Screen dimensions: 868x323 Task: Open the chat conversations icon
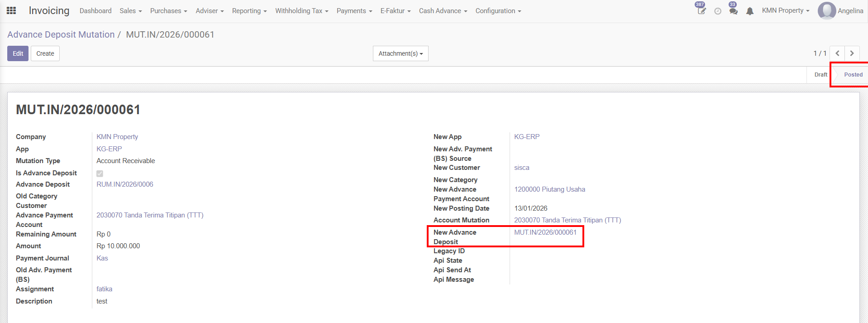733,11
